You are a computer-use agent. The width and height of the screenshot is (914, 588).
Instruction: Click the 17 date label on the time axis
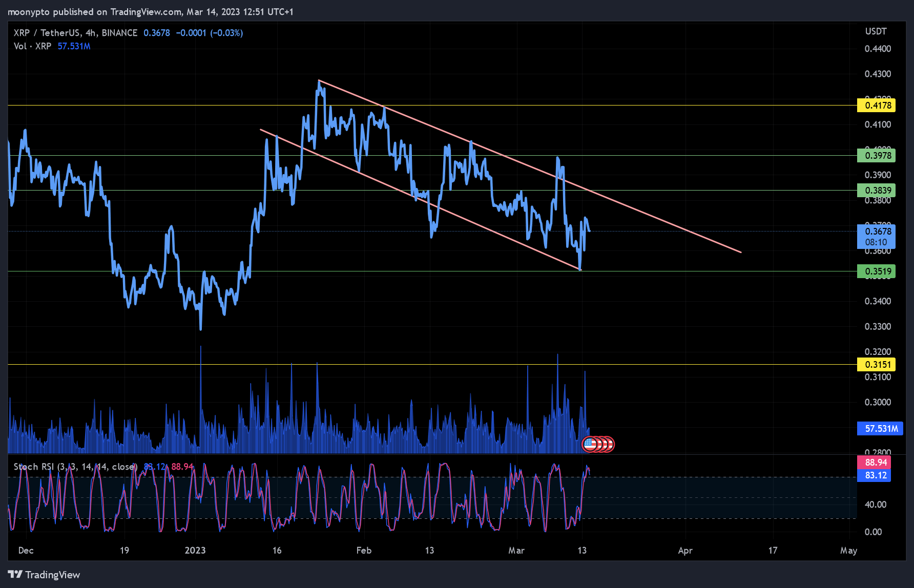pos(773,551)
